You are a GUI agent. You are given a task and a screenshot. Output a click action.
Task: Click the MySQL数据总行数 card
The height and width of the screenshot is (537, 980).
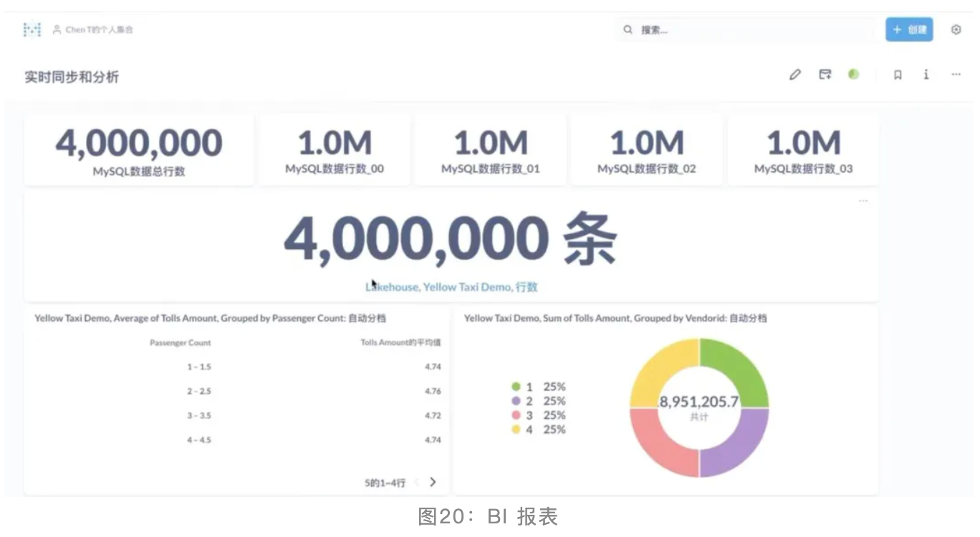(x=139, y=150)
